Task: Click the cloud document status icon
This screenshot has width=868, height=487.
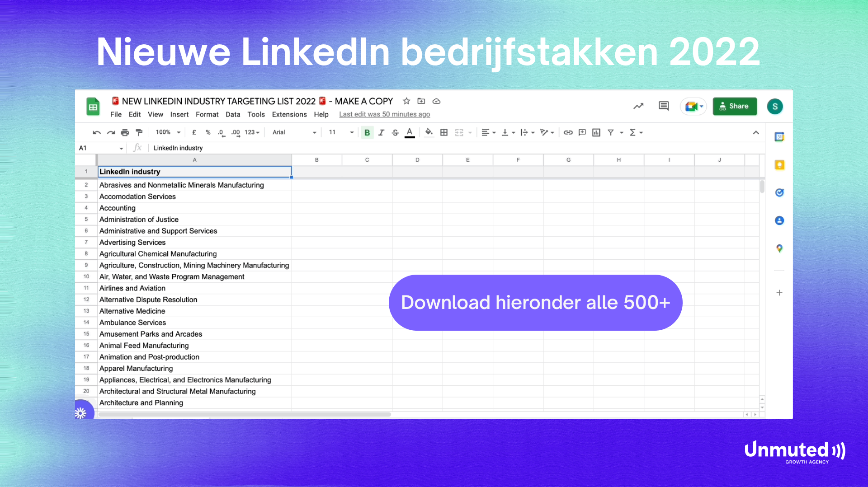Action: (436, 101)
